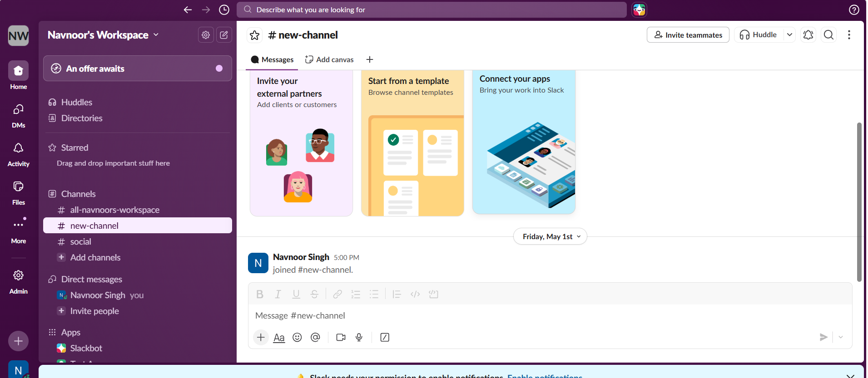Click the NW workspace avatar
Viewport: 868px width, 378px height.
[19, 35]
